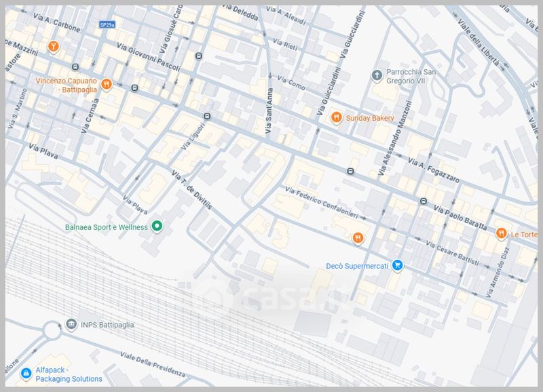Select the INPS Battipaglia government building icon
This screenshot has width=543, height=392.
72,325
